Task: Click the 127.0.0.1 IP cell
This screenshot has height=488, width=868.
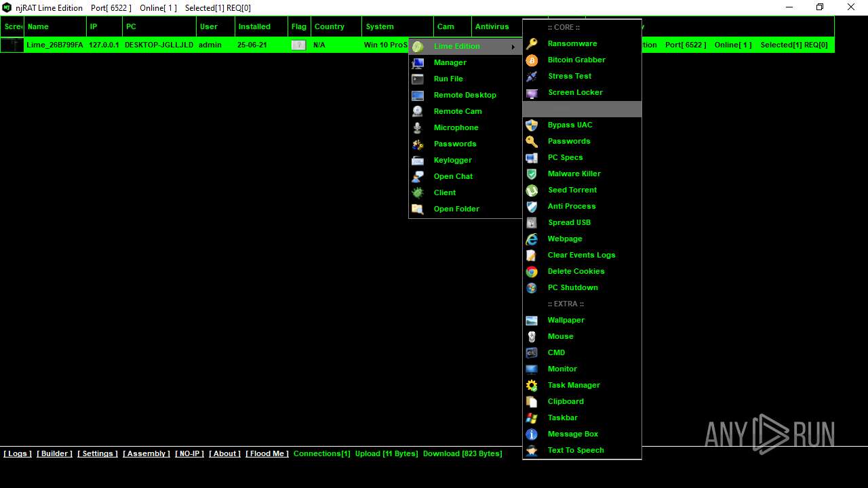Action: [x=104, y=45]
